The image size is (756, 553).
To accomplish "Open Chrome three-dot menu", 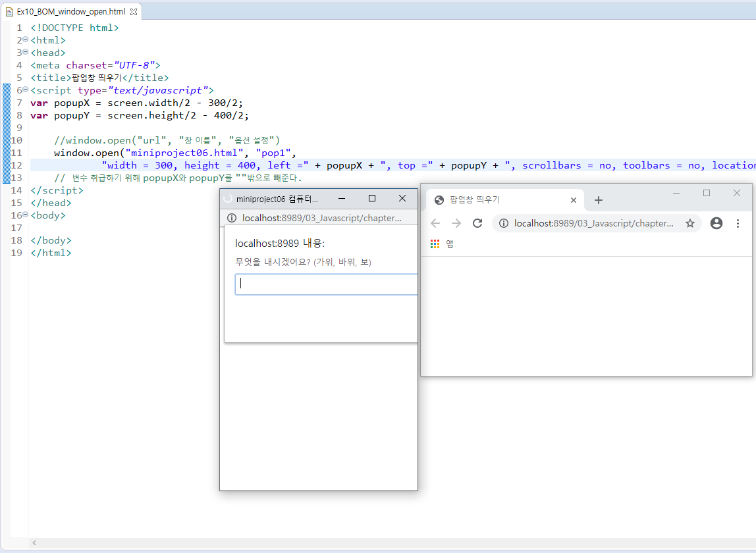I will click(x=738, y=223).
